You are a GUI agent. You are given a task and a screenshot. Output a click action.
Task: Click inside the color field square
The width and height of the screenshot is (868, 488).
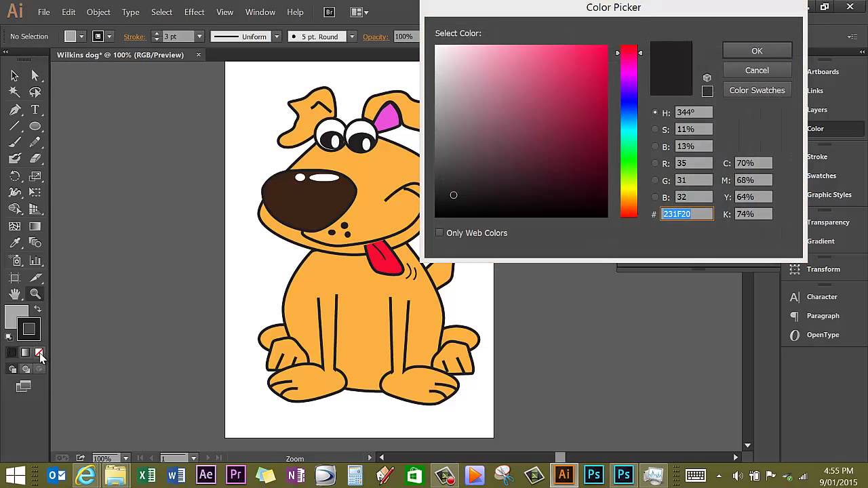[x=521, y=131]
